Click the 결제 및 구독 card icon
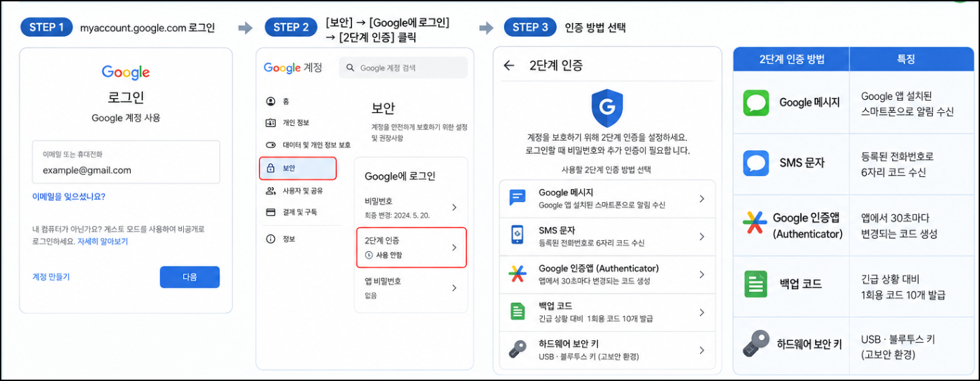The image size is (980, 381). point(270,212)
